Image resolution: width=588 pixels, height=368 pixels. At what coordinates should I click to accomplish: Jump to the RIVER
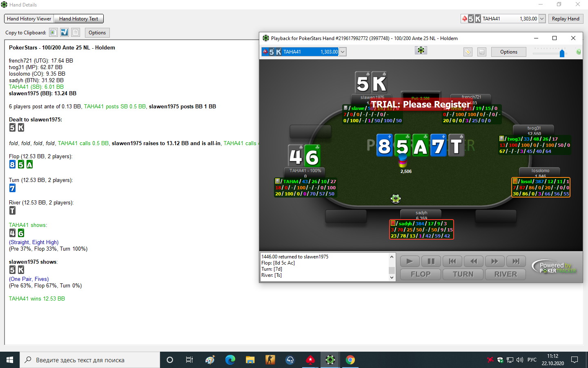[506, 274]
